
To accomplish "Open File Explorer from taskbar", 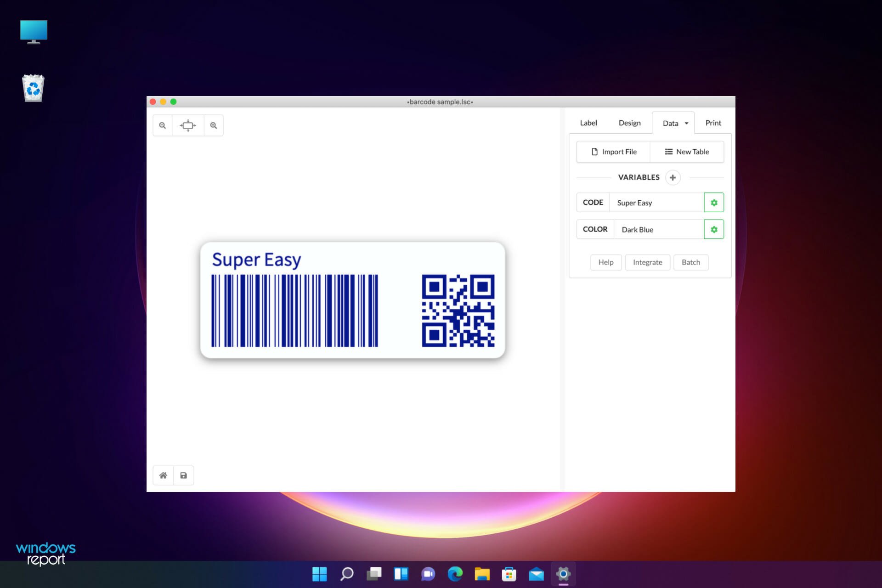I will 482,574.
